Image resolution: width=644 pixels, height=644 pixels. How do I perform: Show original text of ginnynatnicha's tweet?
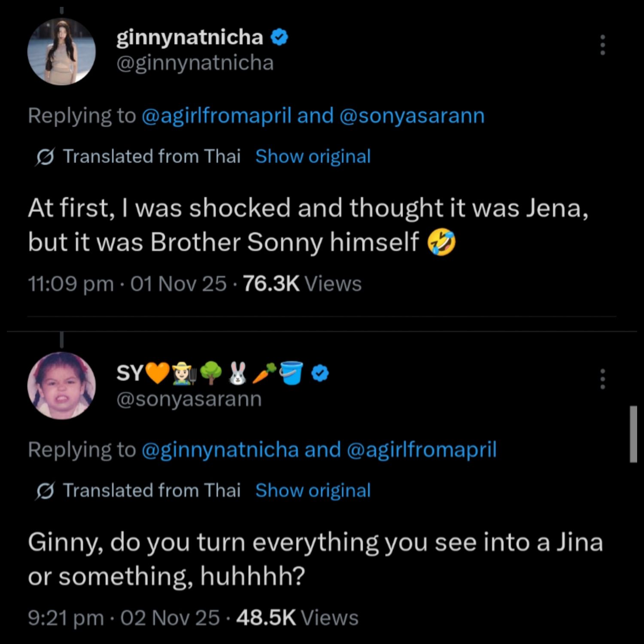[313, 157]
